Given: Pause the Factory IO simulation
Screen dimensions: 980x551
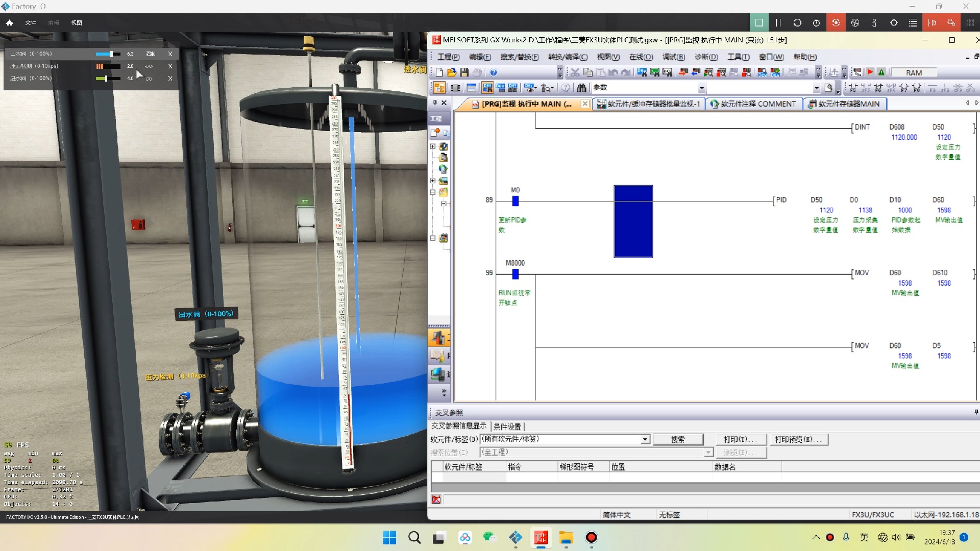Looking at the screenshot, I should click(778, 22).
